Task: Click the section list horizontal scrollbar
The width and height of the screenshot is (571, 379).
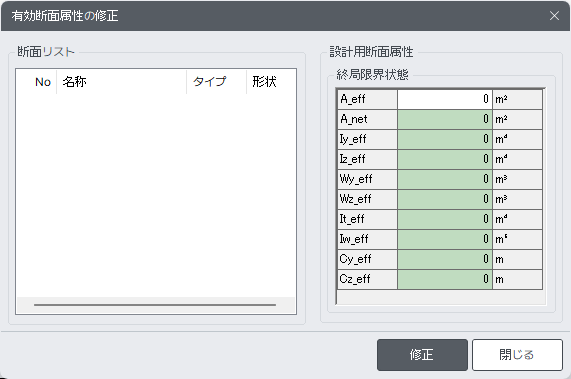Action: pyautogui.click(x=155, y=305)
